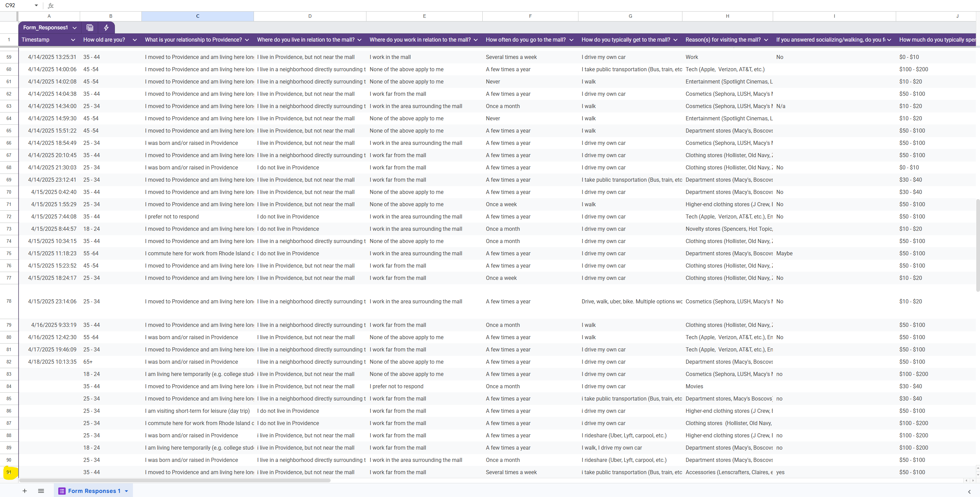Click the fx formula icon
The width and height of the screenshot is (980, 497).
pyautogui.click(x=50, y=5)
